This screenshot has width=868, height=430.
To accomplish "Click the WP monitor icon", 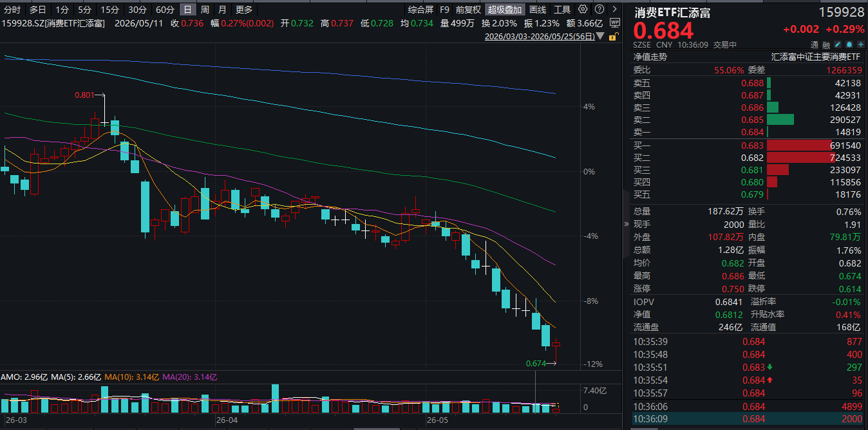I will [x=614, y=23].
